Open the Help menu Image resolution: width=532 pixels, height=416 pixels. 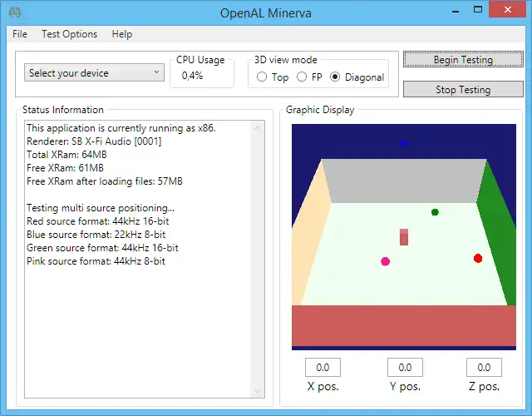pos(122,34)
